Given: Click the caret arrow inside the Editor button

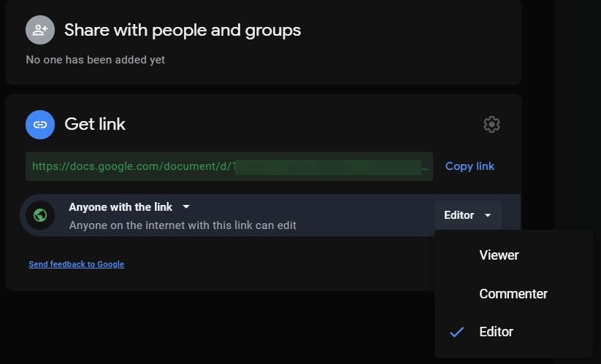Looking at the screenshot, I should tap(488, 215).
